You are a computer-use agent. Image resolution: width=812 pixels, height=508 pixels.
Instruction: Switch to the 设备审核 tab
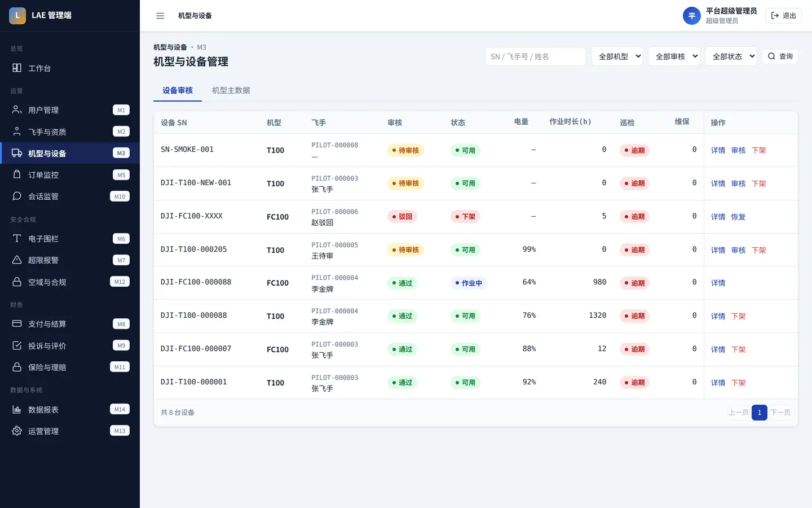coord(178,90)
